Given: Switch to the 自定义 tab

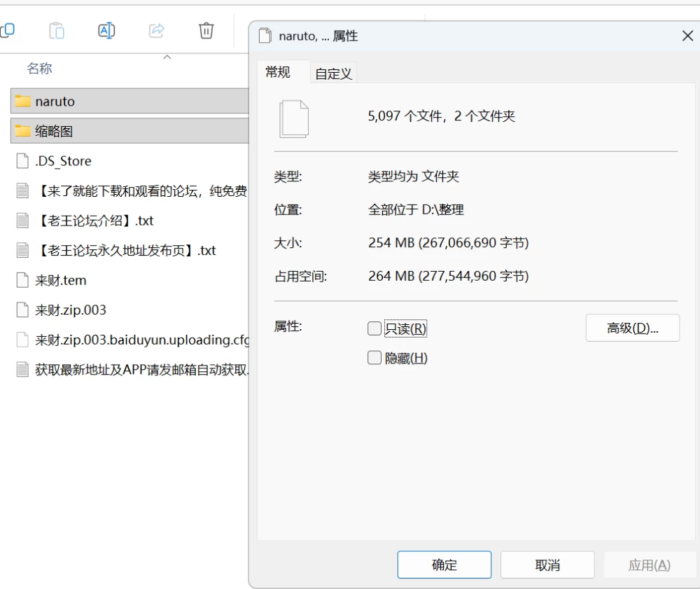Looking at the screenshot, I should (x=333, y=74).
